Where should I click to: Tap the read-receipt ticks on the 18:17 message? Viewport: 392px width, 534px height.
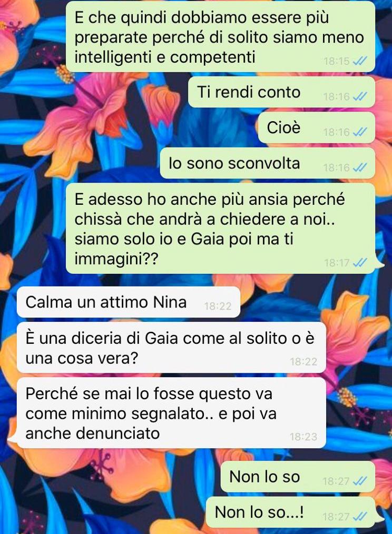tap(360, 263)
